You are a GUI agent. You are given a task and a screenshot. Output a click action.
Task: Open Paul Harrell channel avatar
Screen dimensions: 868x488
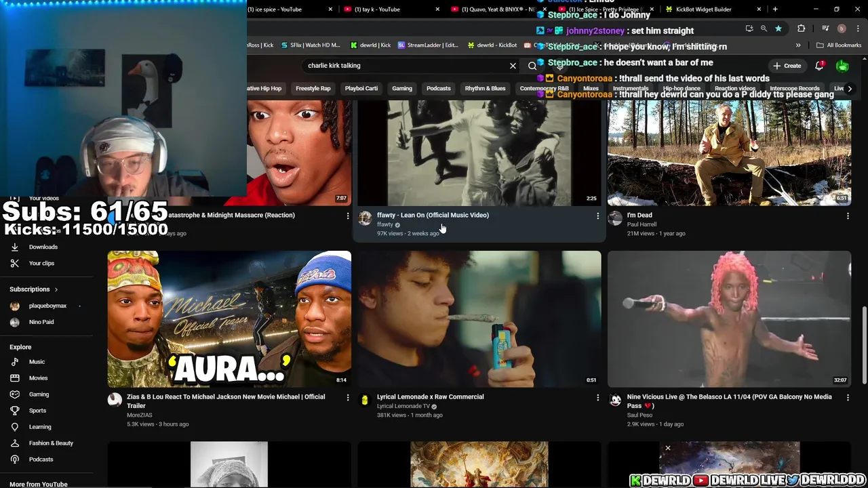pyautogui.click(x=615, y=218)
